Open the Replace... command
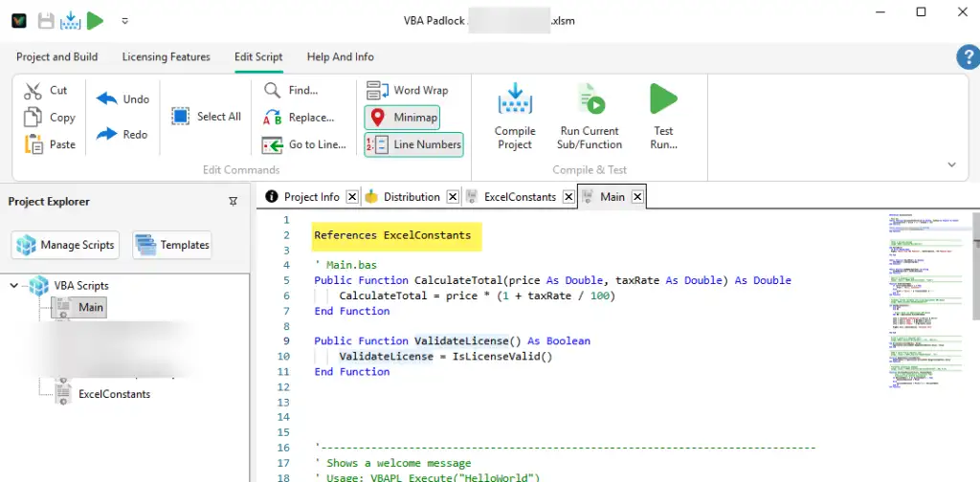This screenshot has height=482, width=980. 299,118
